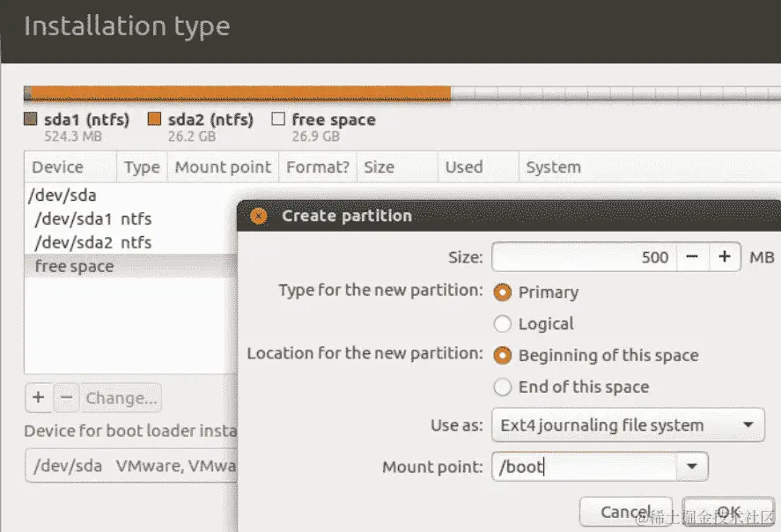Click the Size column header
The width and height of the screenshot is (781, 532).
point(397,166)
